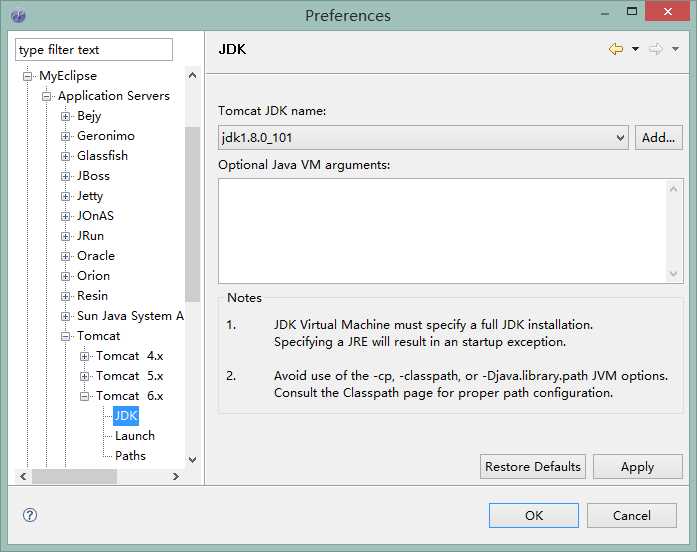This screenshot has width=697, height=552.
Task: Expand the Jetty server node
Action: point(65,196)
